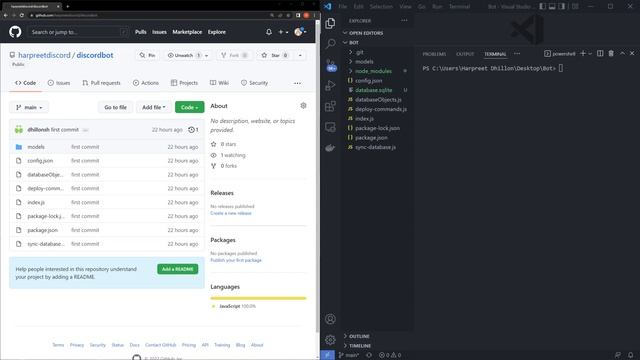This screenshot has width=640, height=360.
Task: Open the main branch selector dropdown
Action: coord(29,107)
